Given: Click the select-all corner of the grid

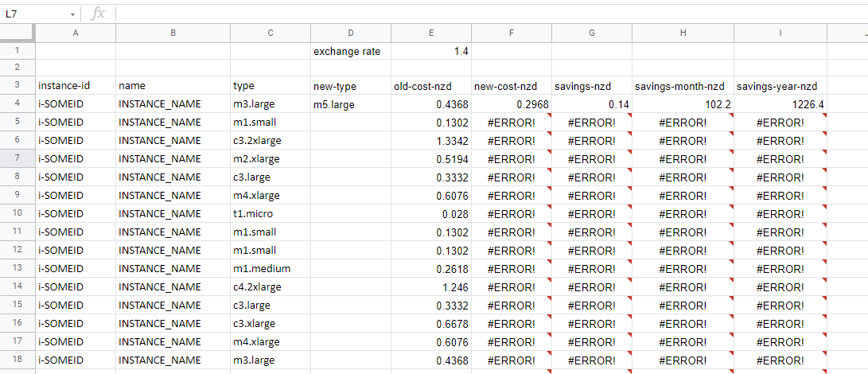Looking at the screenshot, I should pyautogui.click(x=17, y=33).
